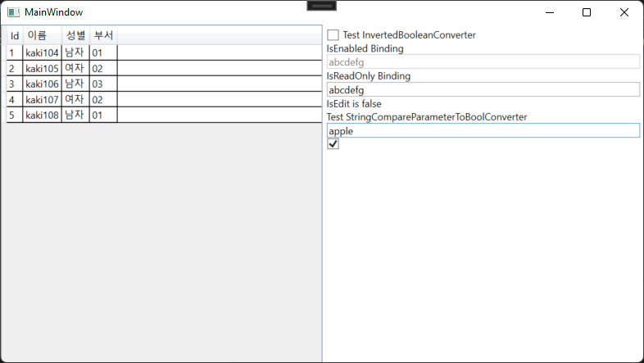This screenshot has width=644, height=363.
Task: Select cell kaki106 in the grid
Action: [42, 84]
